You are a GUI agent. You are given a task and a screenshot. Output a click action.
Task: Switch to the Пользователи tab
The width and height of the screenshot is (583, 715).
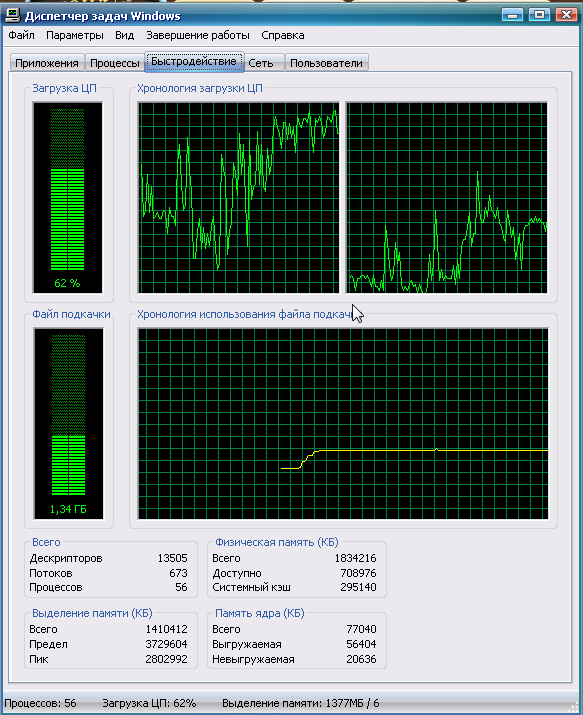coord(326,63)
